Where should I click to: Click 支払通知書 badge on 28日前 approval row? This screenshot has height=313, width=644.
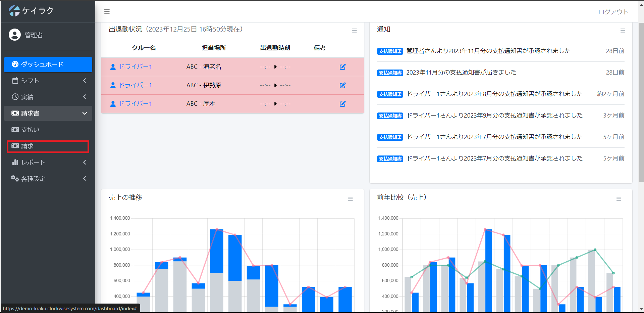[x=390, y=51]
